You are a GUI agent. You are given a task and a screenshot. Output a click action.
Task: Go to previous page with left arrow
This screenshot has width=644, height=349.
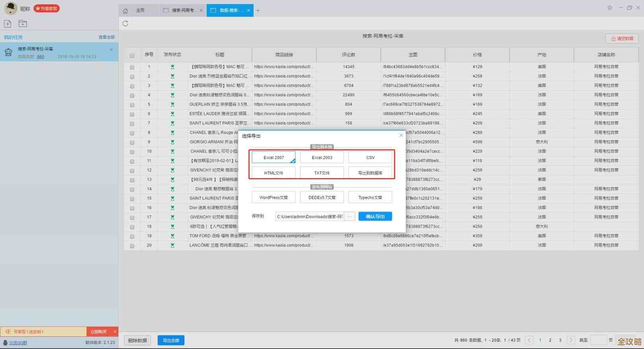coord(529,340)
